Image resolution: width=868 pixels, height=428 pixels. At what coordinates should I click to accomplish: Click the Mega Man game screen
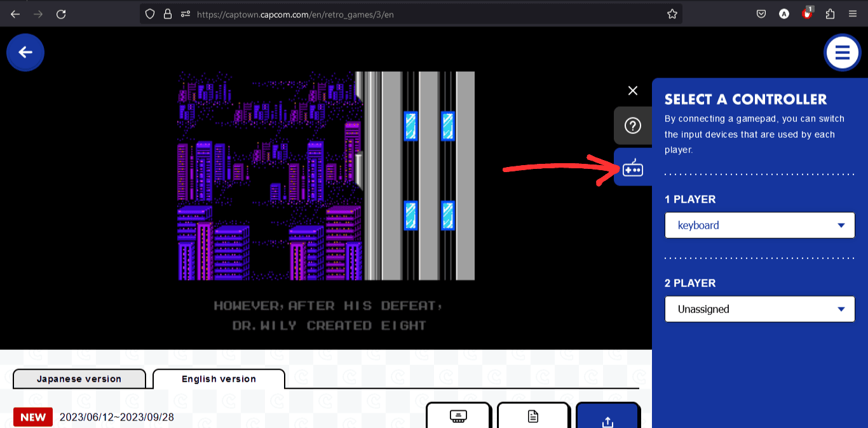tap(326, 176)
